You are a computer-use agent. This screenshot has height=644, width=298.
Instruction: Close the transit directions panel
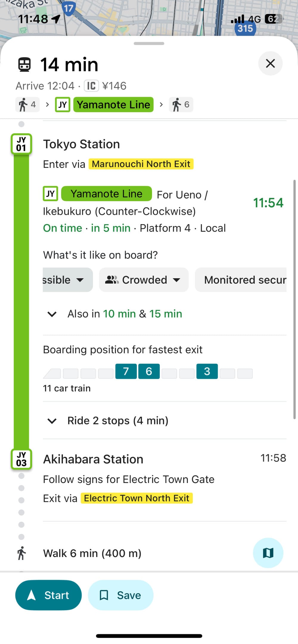270,63
